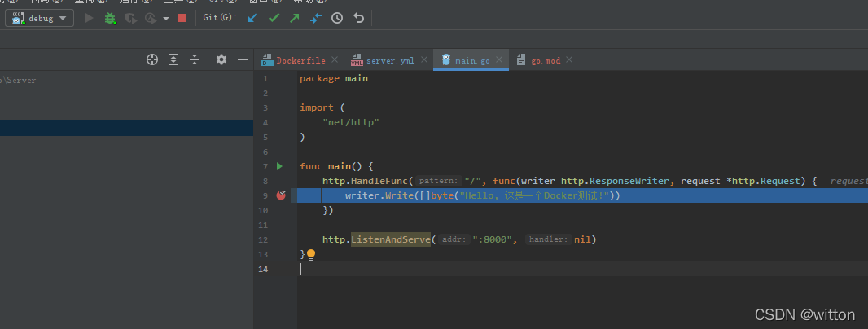Toggle the breakpoint on line 9
The height and width of the screenshot is (329, 868).
tap(281, 195)
